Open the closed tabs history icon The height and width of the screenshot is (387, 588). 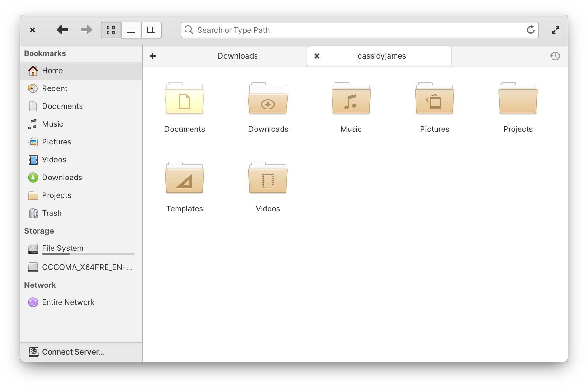(x=555, y=56)
